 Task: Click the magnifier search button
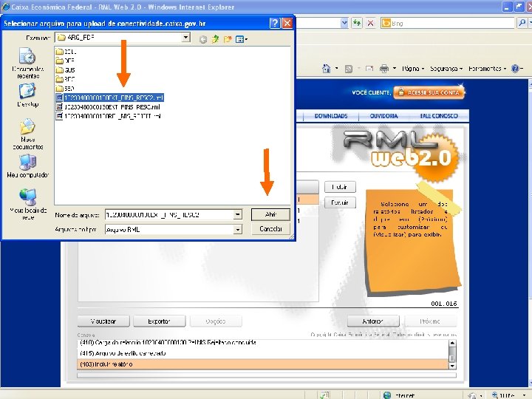(x=522, y=23)
